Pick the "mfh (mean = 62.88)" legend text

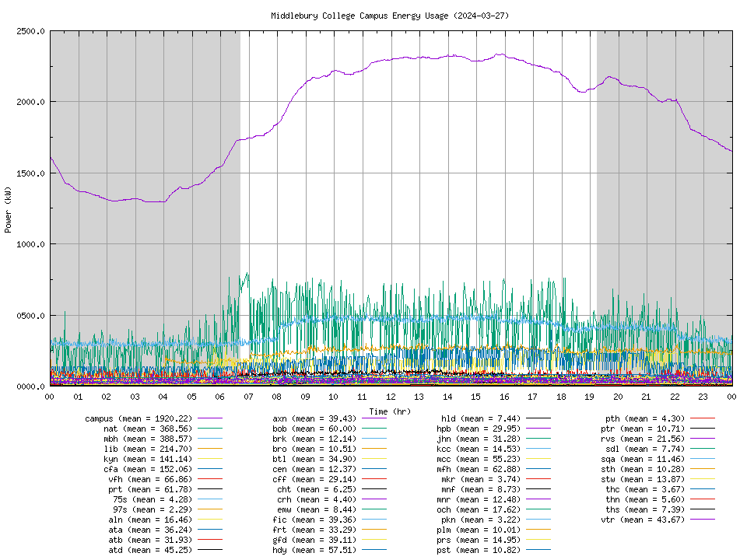pos(479,469)
